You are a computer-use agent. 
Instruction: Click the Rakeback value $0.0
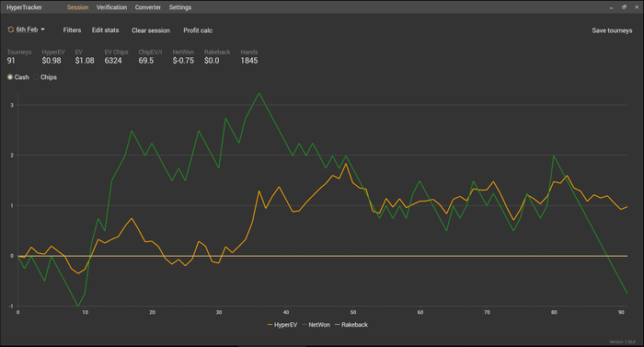point(212,61)
